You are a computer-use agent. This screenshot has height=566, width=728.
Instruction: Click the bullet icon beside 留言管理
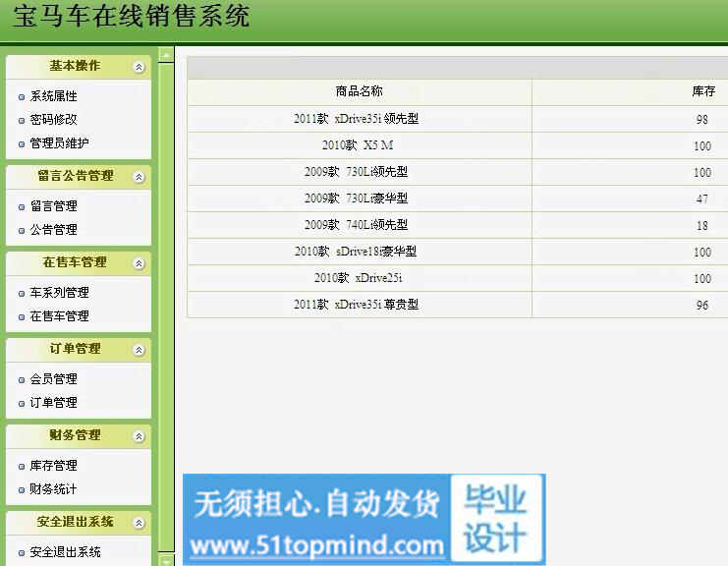(x=22, y=207)
